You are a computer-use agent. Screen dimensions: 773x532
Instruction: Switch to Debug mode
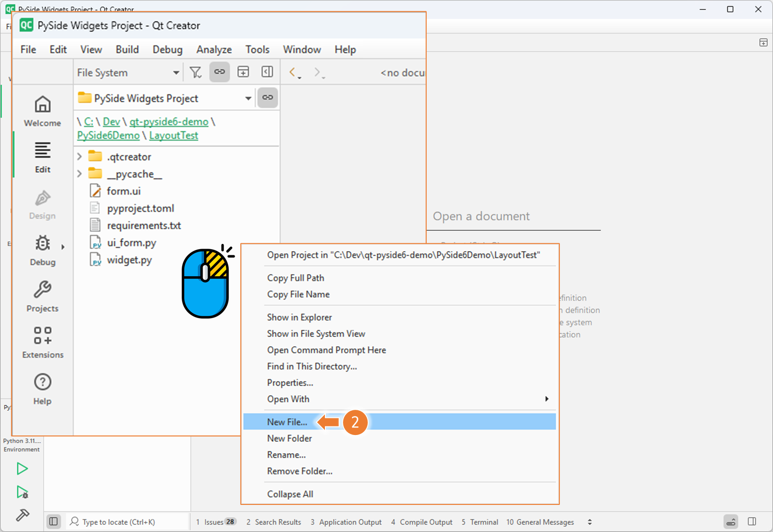(x=42, y=251)
